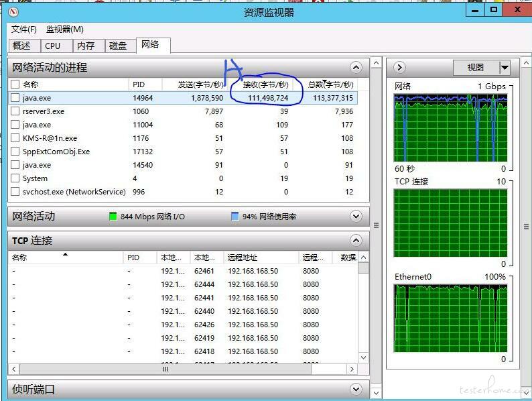Click the green 网络 I/O legend swatch
The height and width of the screenshot is (401, 532).
[113, 217]
